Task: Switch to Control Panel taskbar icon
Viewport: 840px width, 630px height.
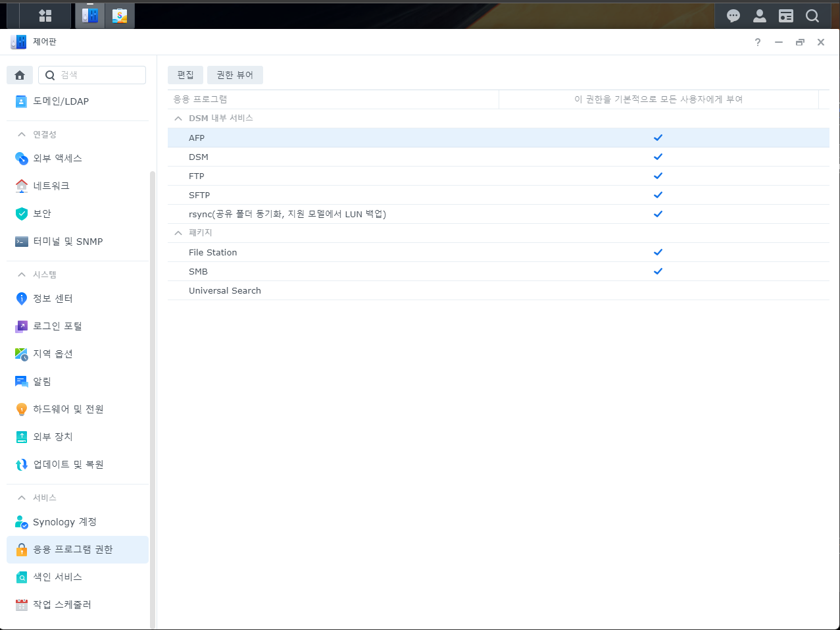Action: 90,16
